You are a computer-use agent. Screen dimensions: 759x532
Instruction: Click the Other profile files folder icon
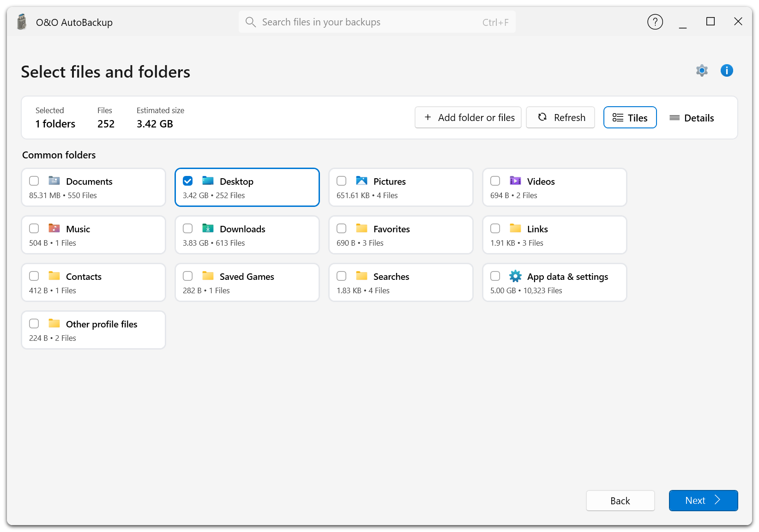pos(54,323)
